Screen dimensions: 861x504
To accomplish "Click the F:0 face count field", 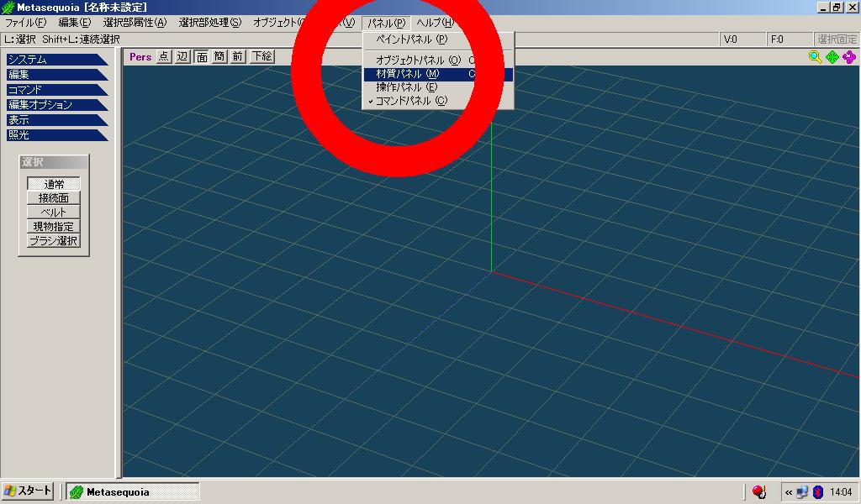I will [789, 39].
